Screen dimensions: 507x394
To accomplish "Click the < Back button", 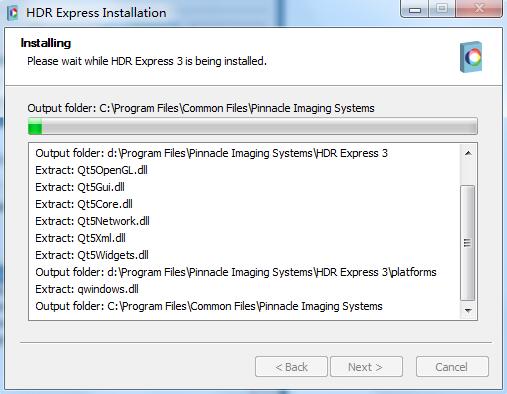I will pyautogui.click(x=291, y=367).
